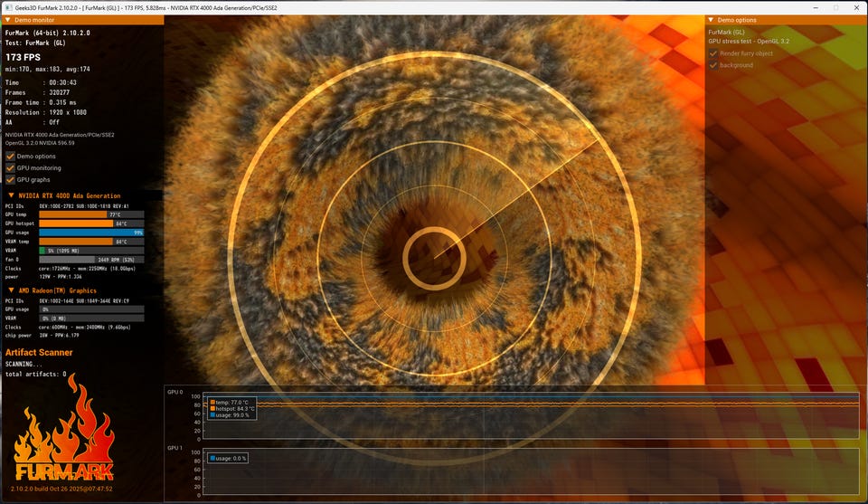The image size is (868, 504).
Task: Uncheck the Demo options checkbox
Action: tap(10, 157)
